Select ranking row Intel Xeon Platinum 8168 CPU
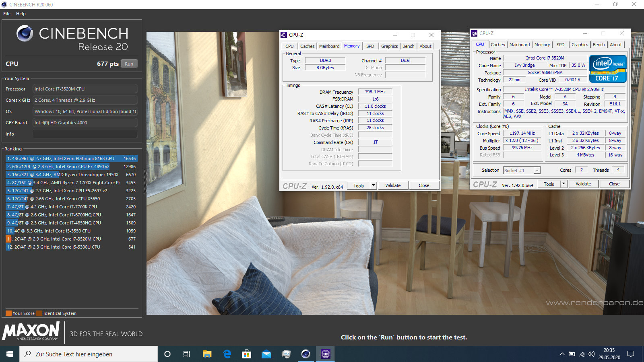The height and width of the screenshot is (362, 644). (x=71, y=158)
